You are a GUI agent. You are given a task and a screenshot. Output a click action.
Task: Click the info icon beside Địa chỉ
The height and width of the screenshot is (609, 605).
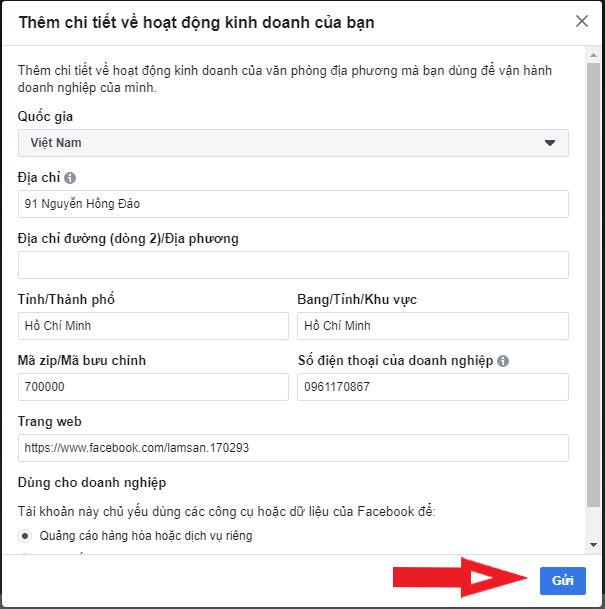[x=70, y=178]
